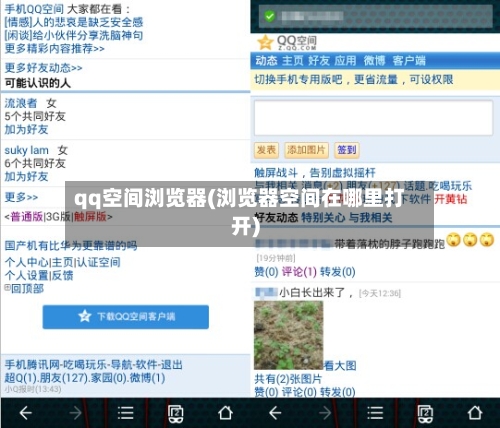Screen dimensions: 500x428
Task: Open the grass photo thumbnail
Action: coord(288,335)
